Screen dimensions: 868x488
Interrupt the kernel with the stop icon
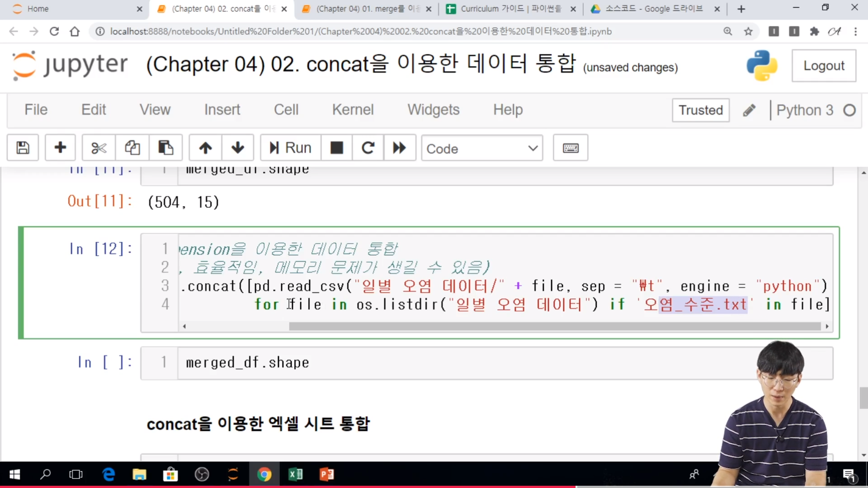(x=336, y=148)
